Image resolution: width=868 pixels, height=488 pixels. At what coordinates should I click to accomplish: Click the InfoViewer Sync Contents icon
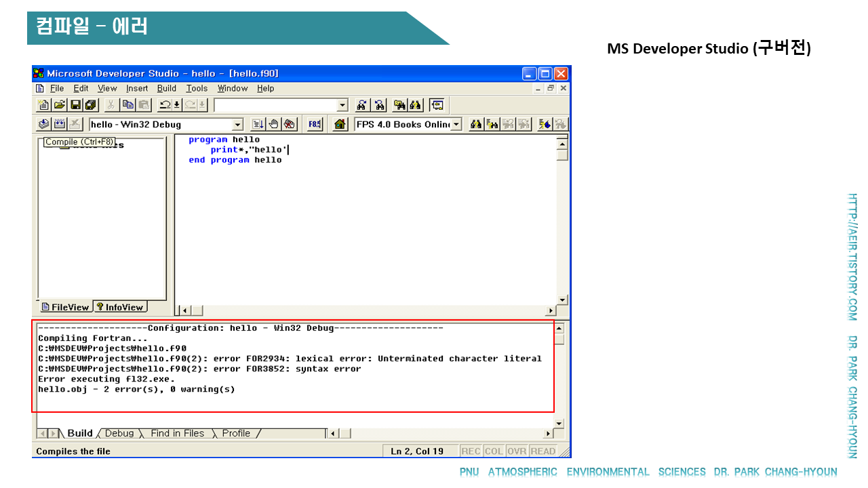[x=545, y=124]
